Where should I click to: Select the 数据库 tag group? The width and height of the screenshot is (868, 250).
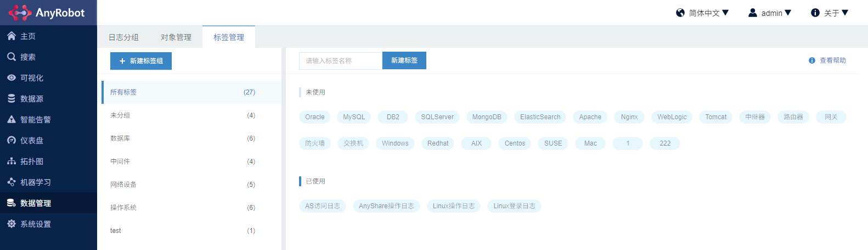pos(120,138)
